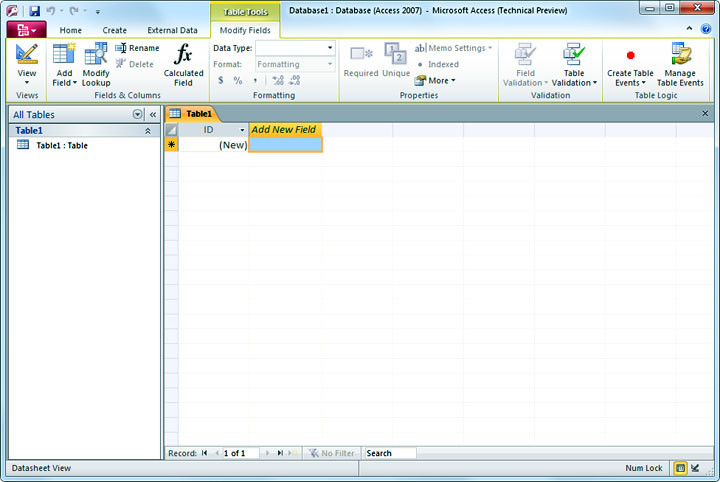Open the Office application menu button

[26, 30]
